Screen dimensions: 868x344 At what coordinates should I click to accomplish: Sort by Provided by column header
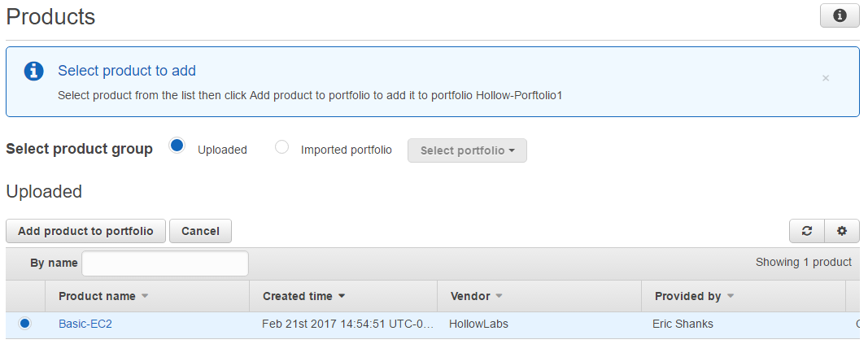coord(694,296)
